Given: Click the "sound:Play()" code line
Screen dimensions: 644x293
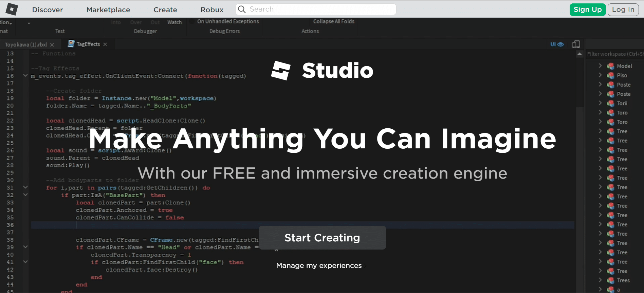Looking at the screenshot, I should pos(68,165).
